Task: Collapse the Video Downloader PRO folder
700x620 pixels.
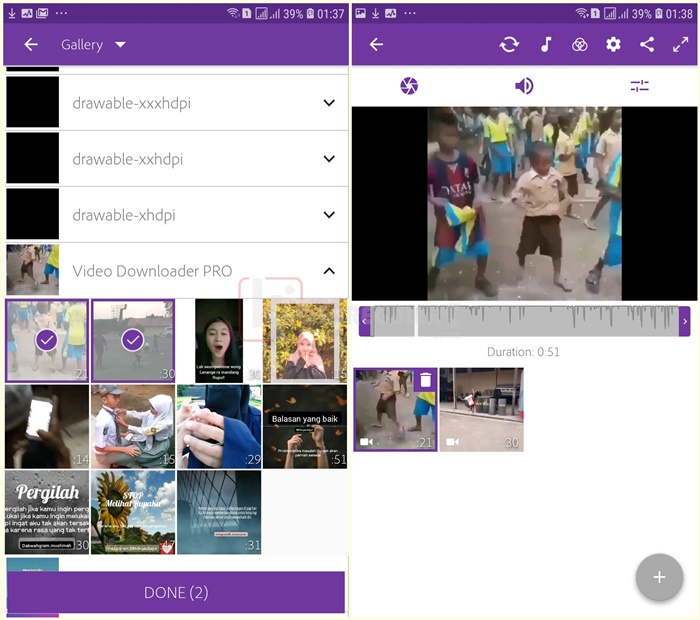Action: (x=329, y=271)
